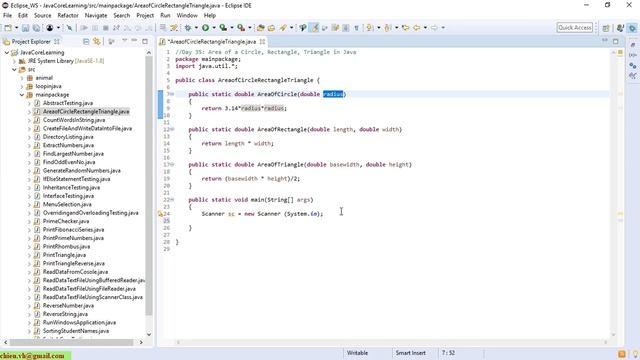
Task: Expand the animal package
Action: [x=22, y=78]
